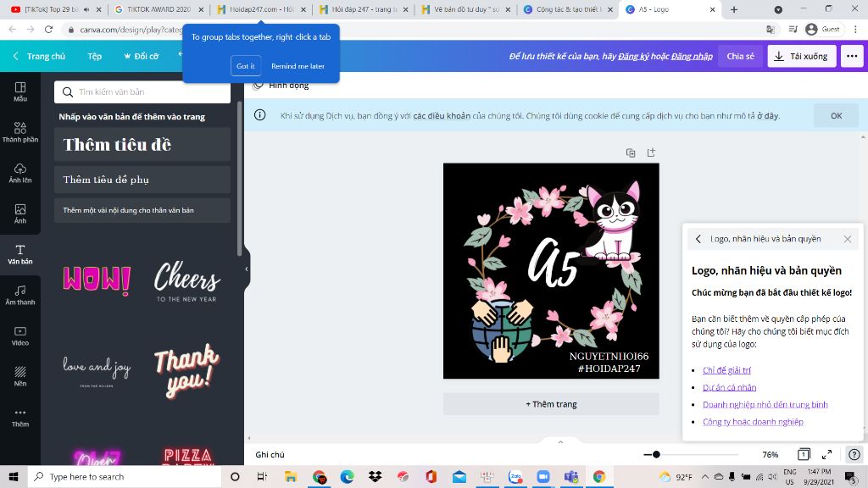Open the Ảnh photos panel

20,213
